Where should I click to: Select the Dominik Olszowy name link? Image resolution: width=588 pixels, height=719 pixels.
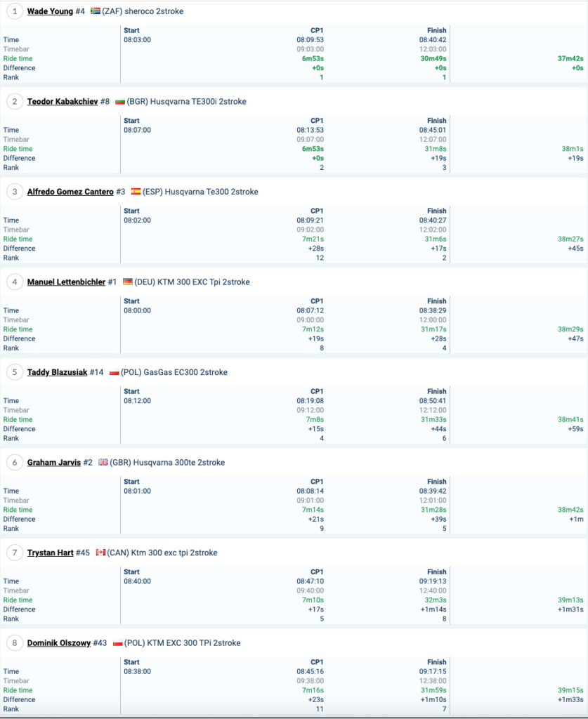(59, 643)
